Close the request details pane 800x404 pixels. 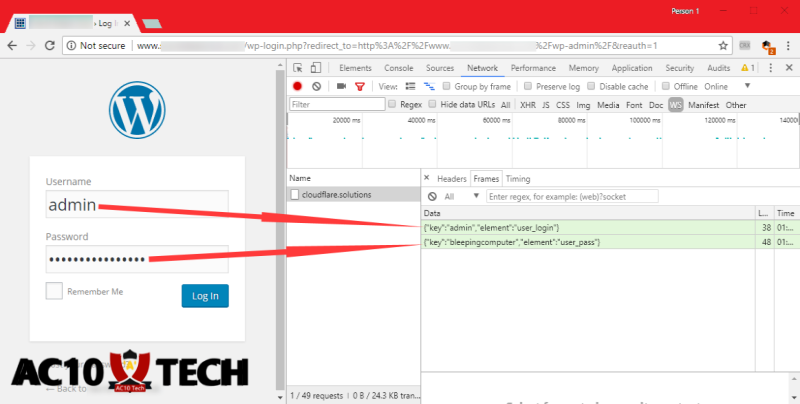pyautogui.click(x=427, y=178)
